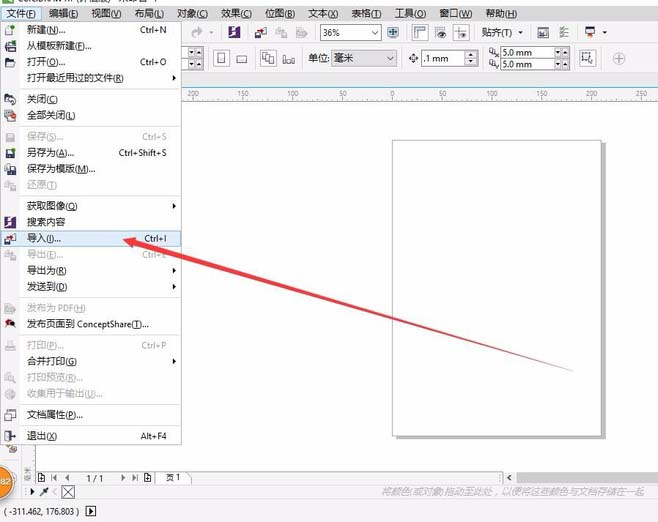Choose 打开(O)... from File menu
This screenshot has width=658, height=522.
click(x=91, y=62)
